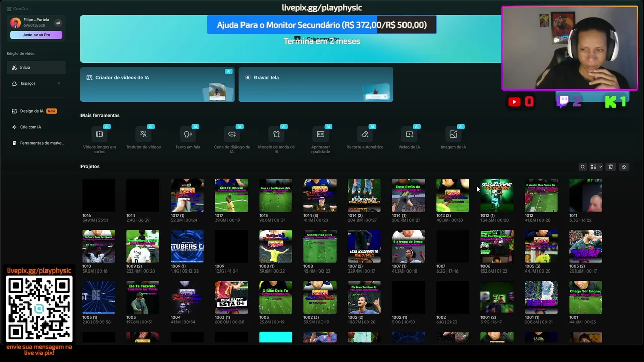Open project 1014 (2) thumbnail
Viewport: 644px width, 362px height.
(364, 195)
